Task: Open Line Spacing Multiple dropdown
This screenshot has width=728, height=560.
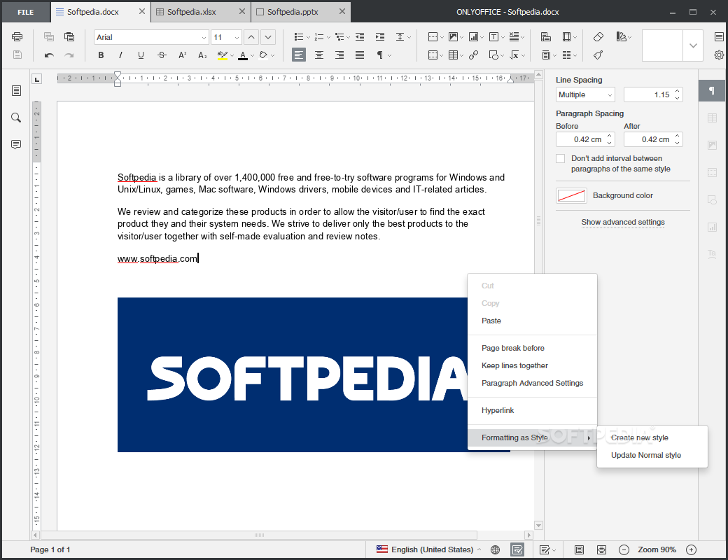Action: (585, 94)
